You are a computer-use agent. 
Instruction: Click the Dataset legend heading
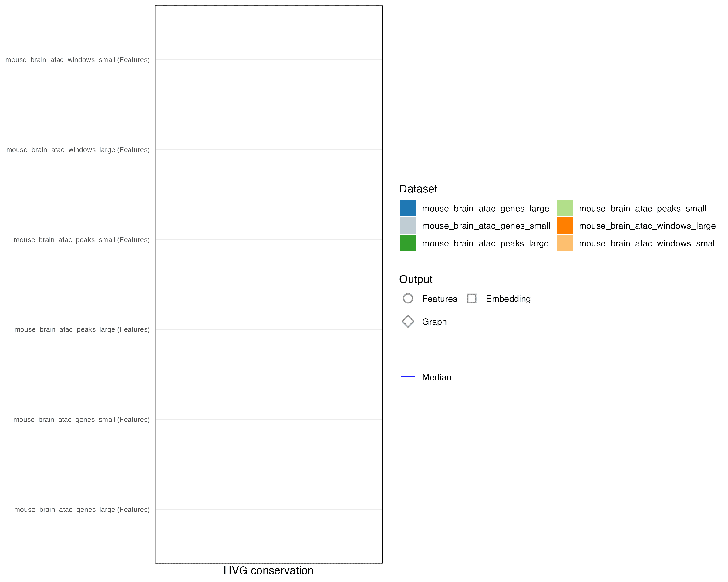[x=418, y=189]
